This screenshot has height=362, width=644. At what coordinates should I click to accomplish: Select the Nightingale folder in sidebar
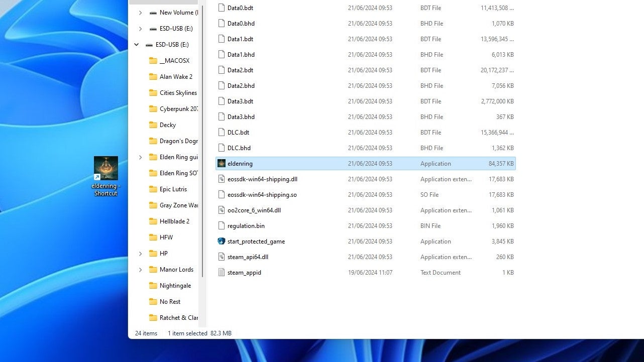point(171,285)
